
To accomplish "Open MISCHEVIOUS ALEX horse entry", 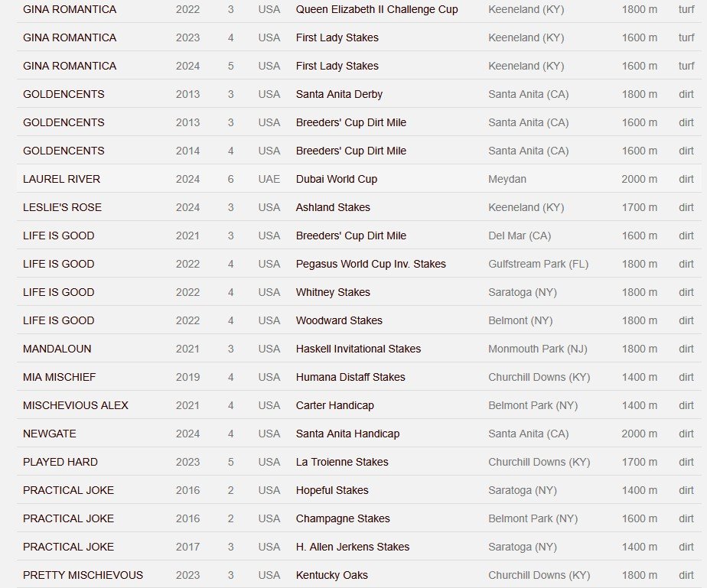I will tap(75, 406).
